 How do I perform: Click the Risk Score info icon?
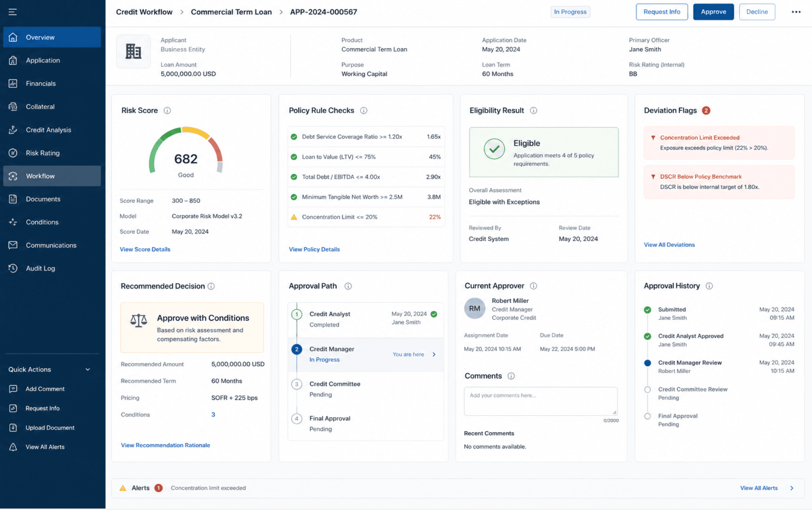(167, 110)
